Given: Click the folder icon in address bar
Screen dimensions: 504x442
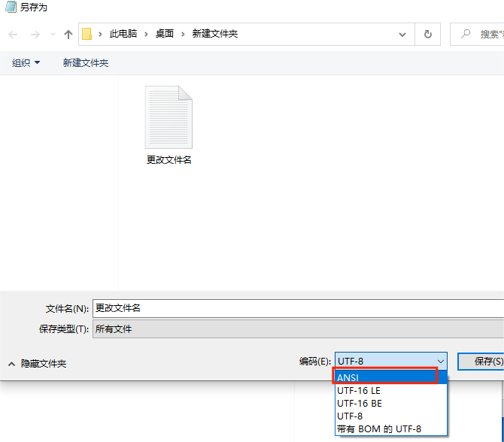Looking at the screenshot, I should click(x=87, y=34).
